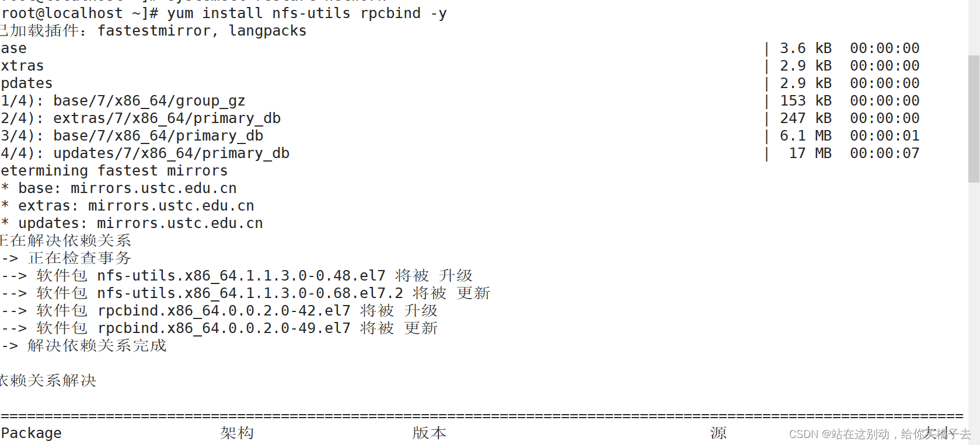The height and width of the screenshot is (445, 980).
Task: Click the 'etermining fastest mirrors' line
Action: tap(114, 171)
